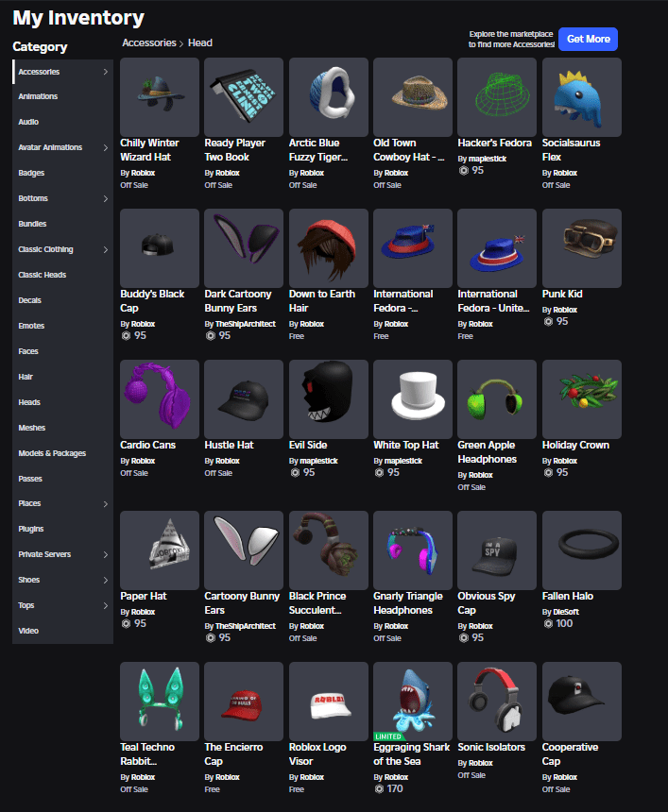Image resolution: width=668 pixels, height=812 pixels.
Task: Click TheShipArchitect under Cartoony Bunny Ears
Action: tap(245, 626)
